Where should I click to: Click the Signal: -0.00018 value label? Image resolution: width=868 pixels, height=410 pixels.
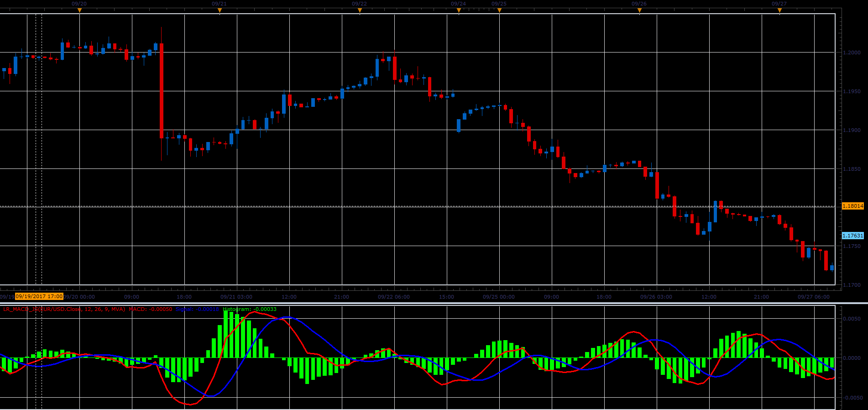(197, 309)
